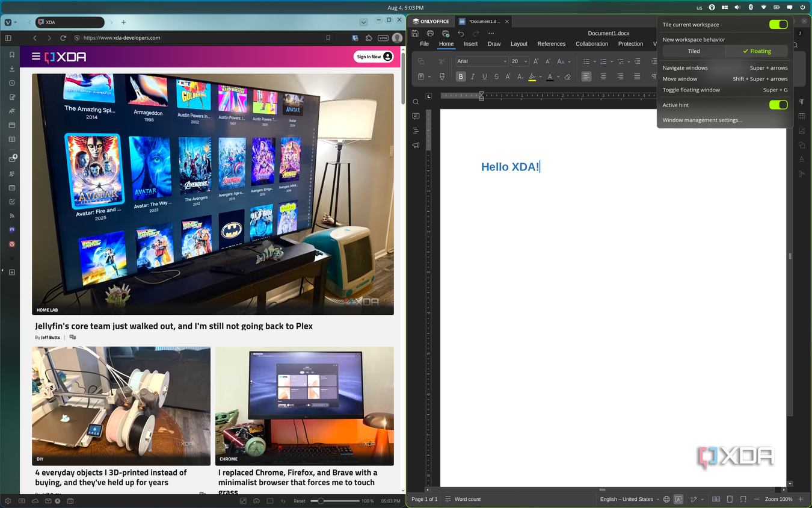
Task: Reload the XDA page in Vivaldi
Action: (63, 38)
